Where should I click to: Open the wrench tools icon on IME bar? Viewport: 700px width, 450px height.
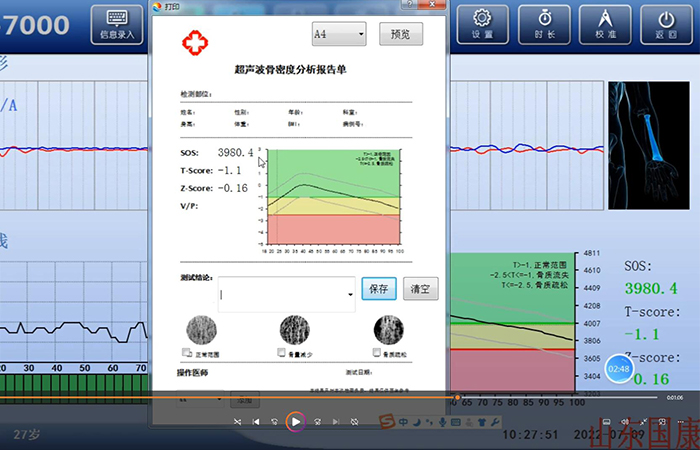494,422
